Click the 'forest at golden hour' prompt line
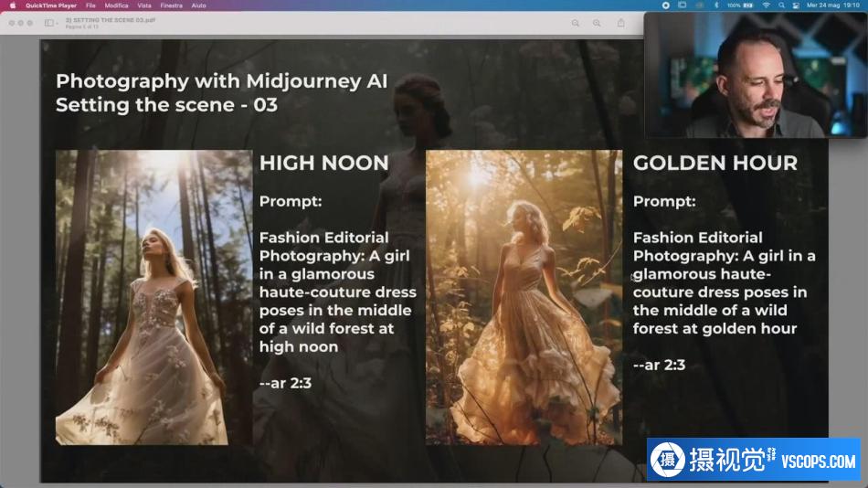The image size is (868, 488). (x=715, y=329)
